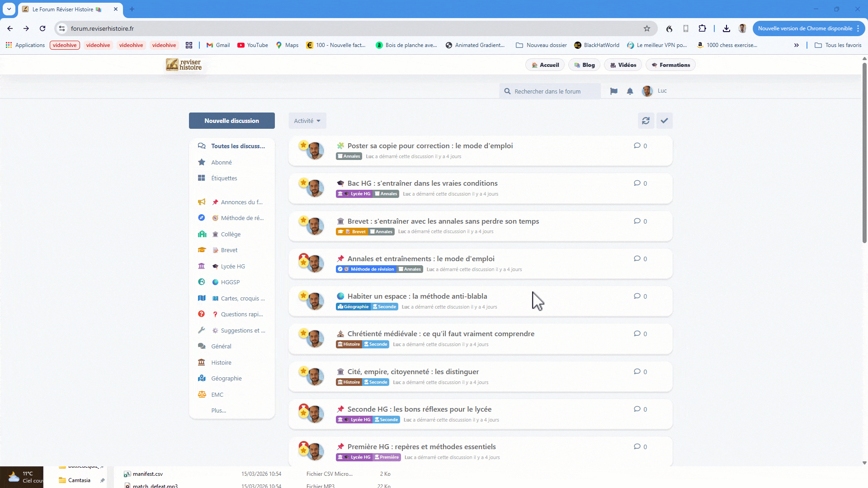Open the search field in the forum header
Viewport: 868px width, 488px height.
point(550,91)
